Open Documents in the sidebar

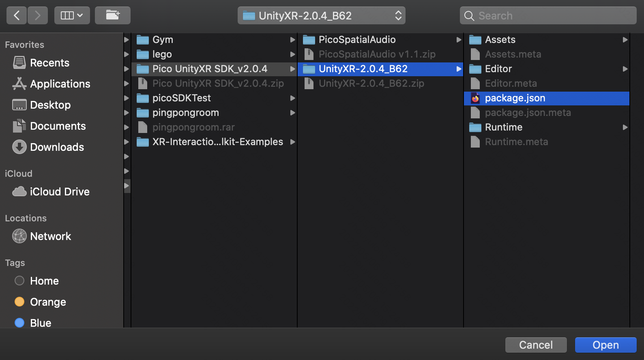click(49, 126)
